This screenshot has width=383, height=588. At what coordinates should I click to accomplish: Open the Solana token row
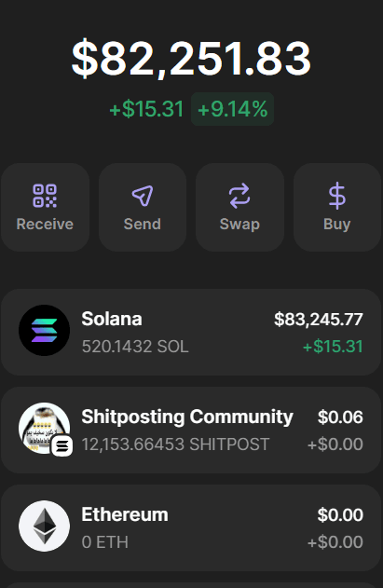click(x=191, y=333)
